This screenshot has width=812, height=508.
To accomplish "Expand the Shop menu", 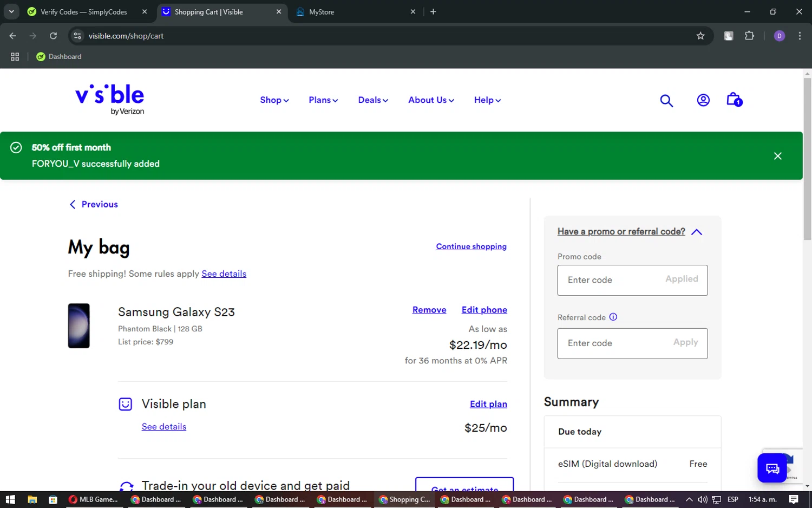I will point(274,100).
